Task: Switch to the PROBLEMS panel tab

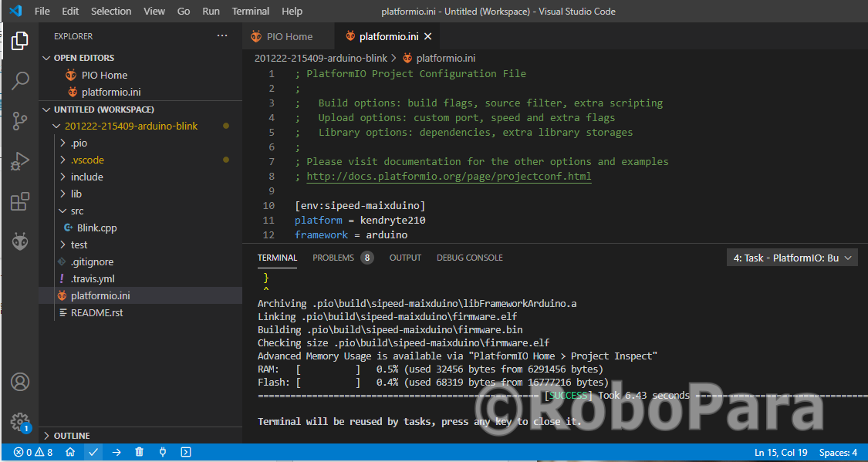Action: [x=333, y=258]
